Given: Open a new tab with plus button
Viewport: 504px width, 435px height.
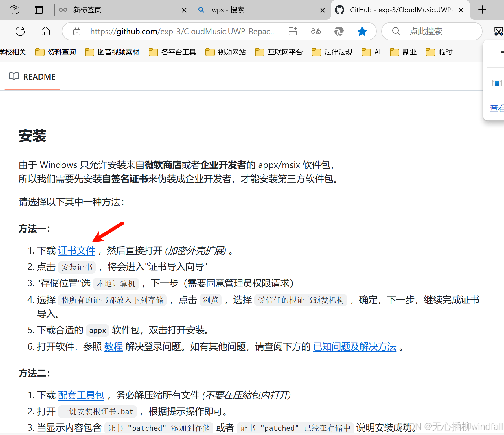Looking at the screenshot, I should [x=482, y=10].
